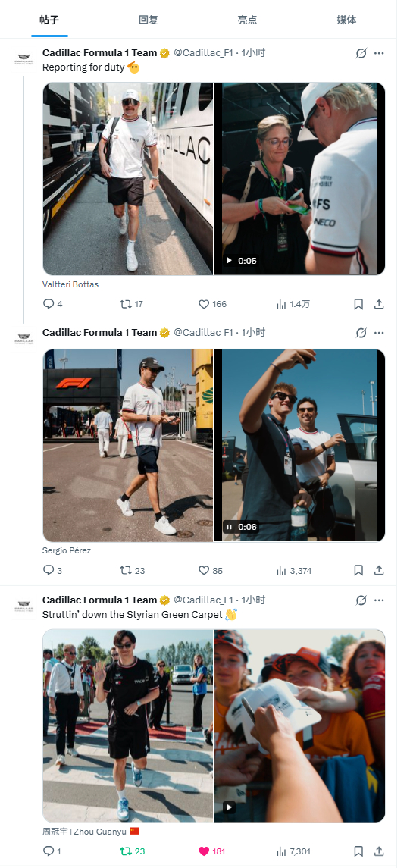410x868 pixels.
Task: Reply to the Reporting for duty post
Action: tap(52, 304)
